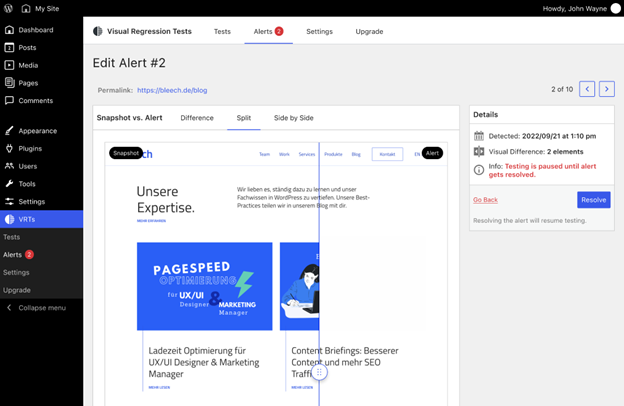624x406 pixels.
Task: Open the Settings tab in header
Action: point(319,31)
